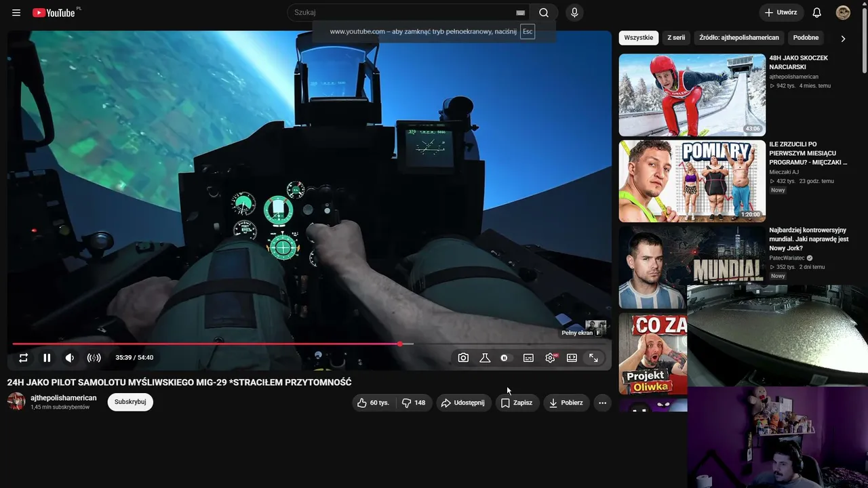Open the account avatar menu
Image resolution: width=868 pixels, height=488 pixels.
pyautogui.click(x=843, y=13)
